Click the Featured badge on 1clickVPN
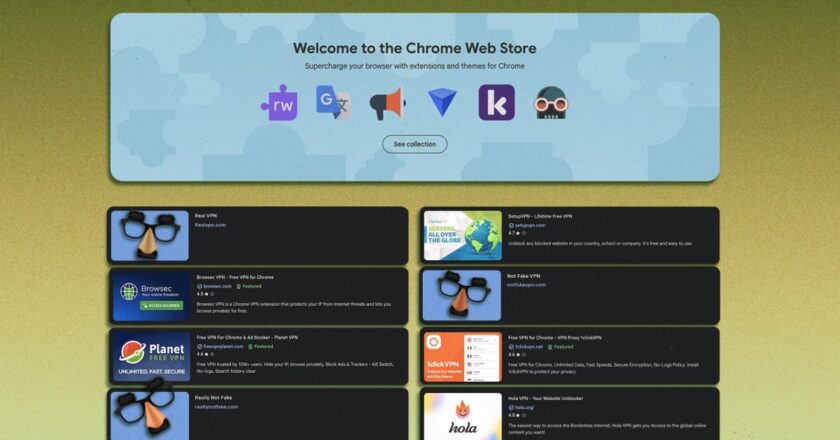The height and width of the screenshot is (440, 840). (x=560, y=347)
